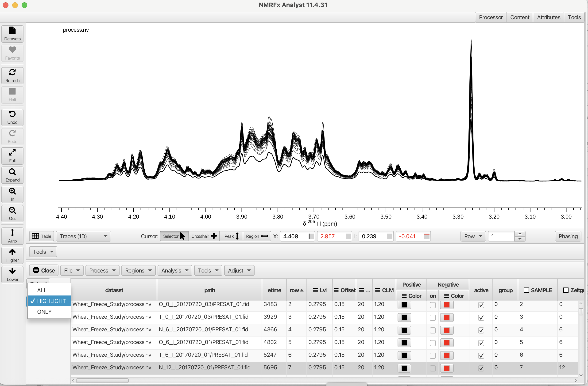The height and width of the screenshot is (386, 588).
Task: Enable Negative on for row 2
Action: coord(432,305)
